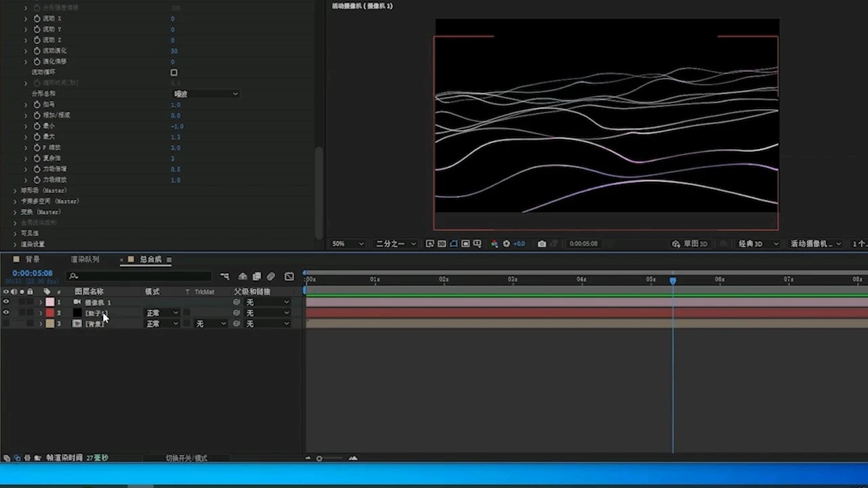Toggle preserve transparency T for 粒子 layer
Image resolution: width=868 pixels, height=488 pixels.
point(187,313)
